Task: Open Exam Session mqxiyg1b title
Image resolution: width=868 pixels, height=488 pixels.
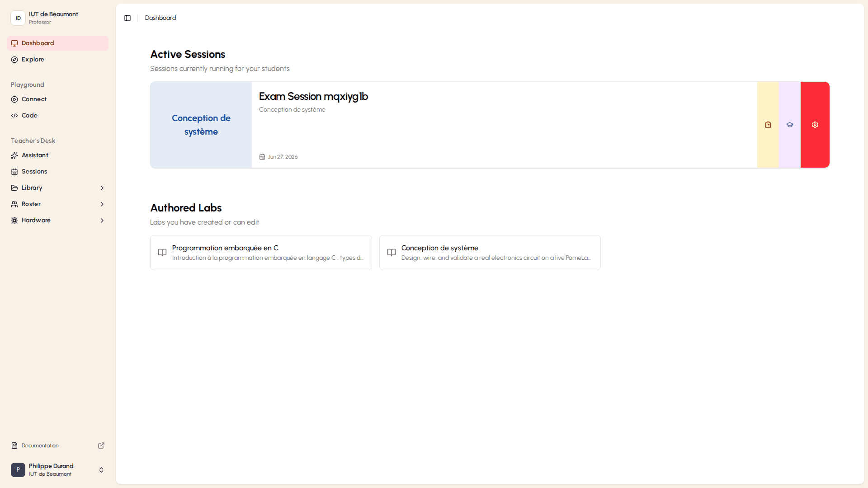Action: tap(313, 96)
